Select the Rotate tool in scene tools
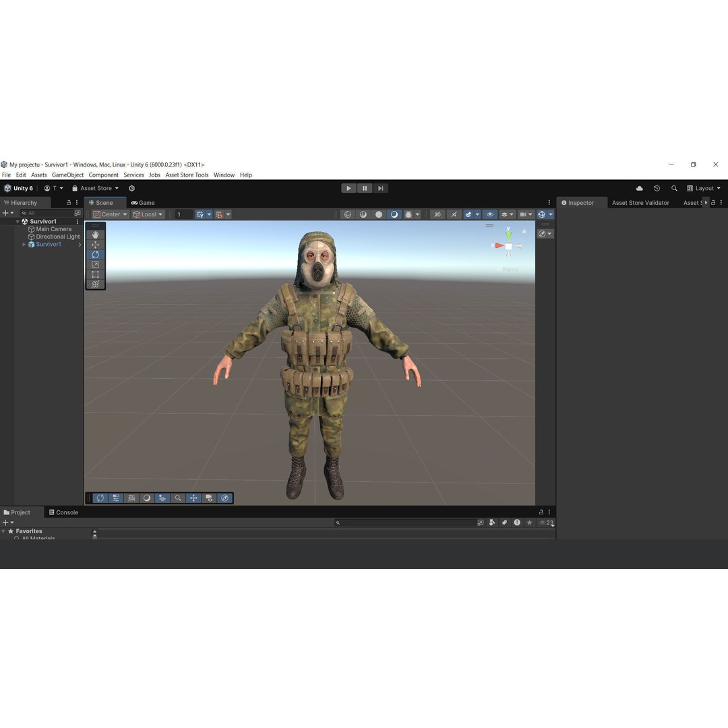728x728 pixels. 95,254
